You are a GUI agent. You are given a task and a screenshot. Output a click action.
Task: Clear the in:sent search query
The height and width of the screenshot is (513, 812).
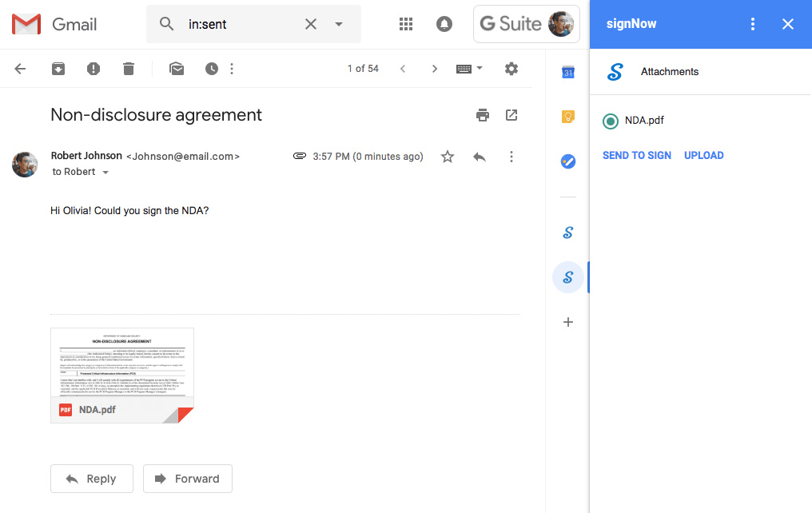pyautogui.click(x=311, y=24)
